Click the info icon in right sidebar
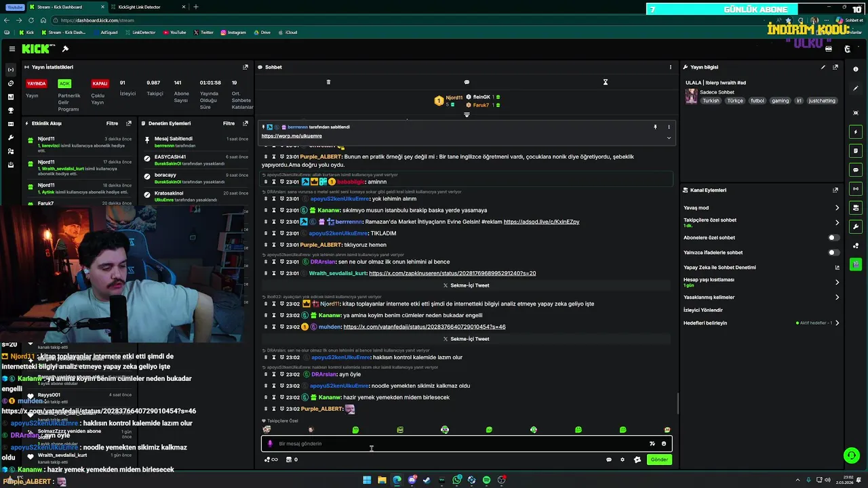Screen dimensions: 868x488 (x=856, y=69)
